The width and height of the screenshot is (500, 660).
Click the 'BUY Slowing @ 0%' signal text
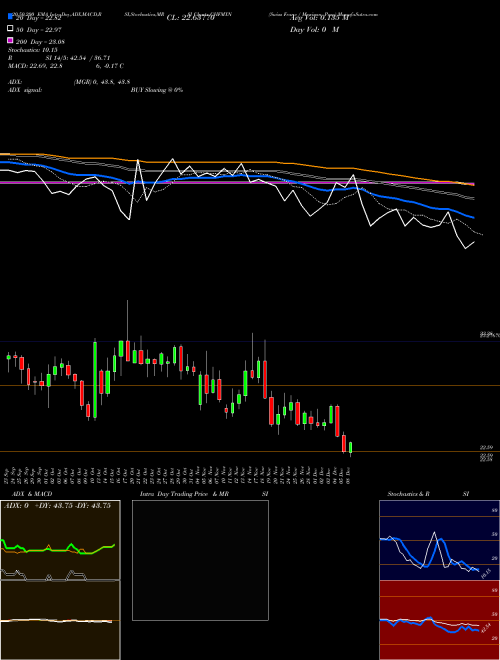[157, 90]
